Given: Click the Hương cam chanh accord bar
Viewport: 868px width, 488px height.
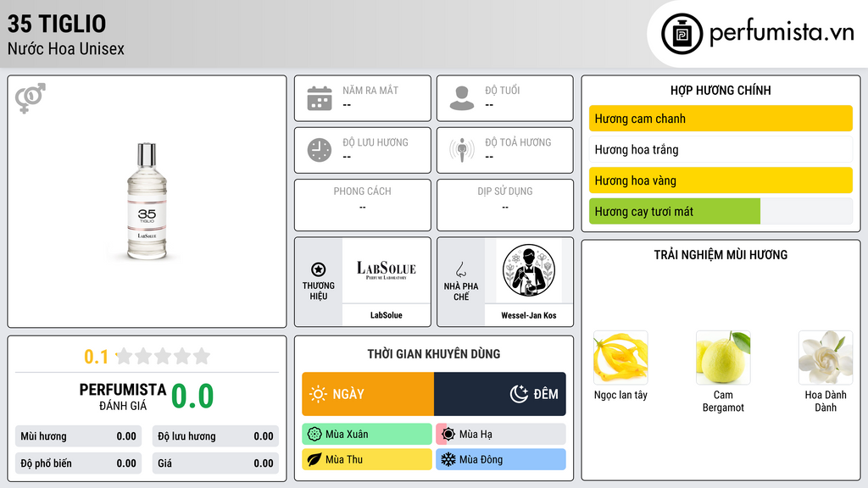Looking at the screenshot, I should pos(721,119).
